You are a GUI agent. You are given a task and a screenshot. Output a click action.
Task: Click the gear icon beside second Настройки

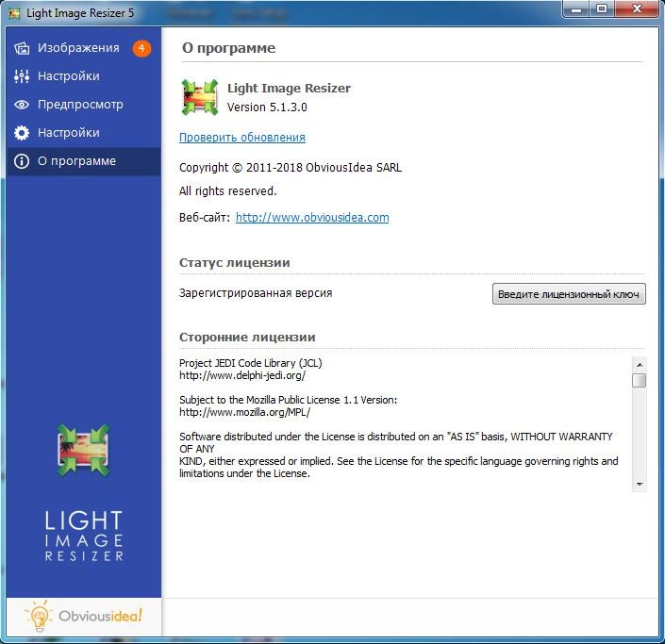(x=22, y=133)
